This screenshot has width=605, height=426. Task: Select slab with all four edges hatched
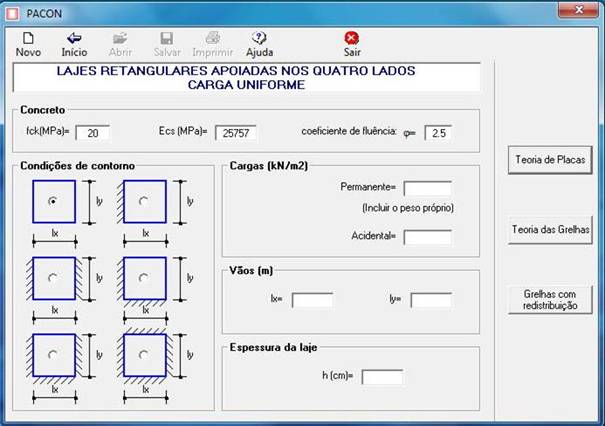pos(144,353)
